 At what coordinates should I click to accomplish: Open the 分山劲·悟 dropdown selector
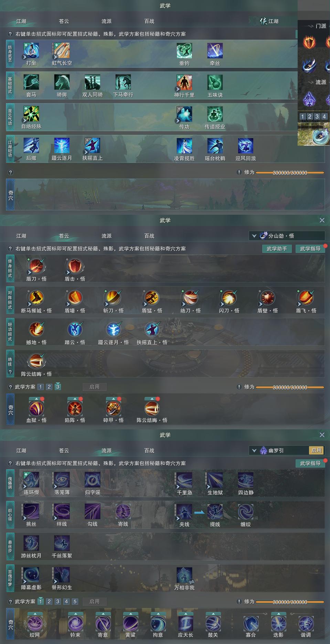[x=287, y=236]
